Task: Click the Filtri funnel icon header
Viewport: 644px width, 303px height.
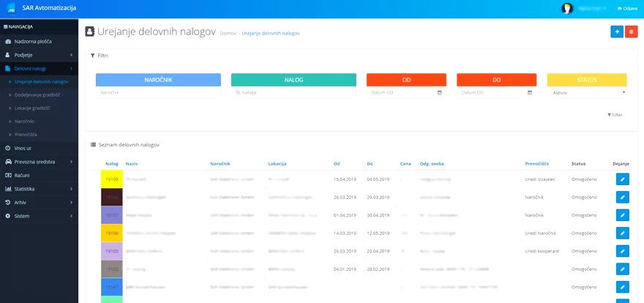Action: [93, 55]
